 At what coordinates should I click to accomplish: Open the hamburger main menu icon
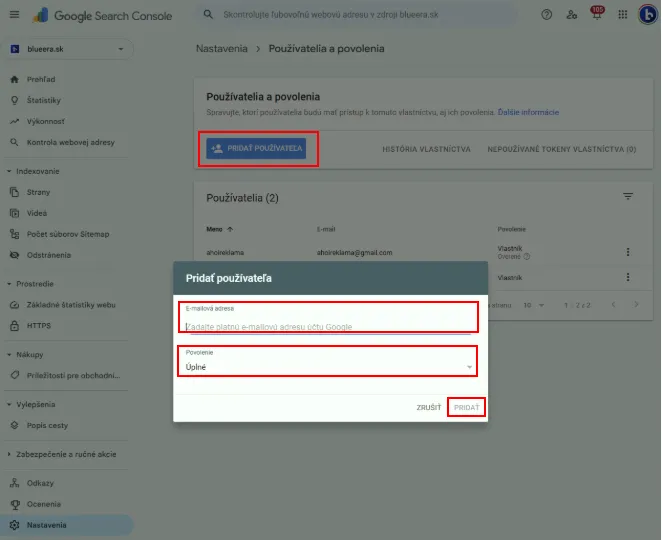15,16
